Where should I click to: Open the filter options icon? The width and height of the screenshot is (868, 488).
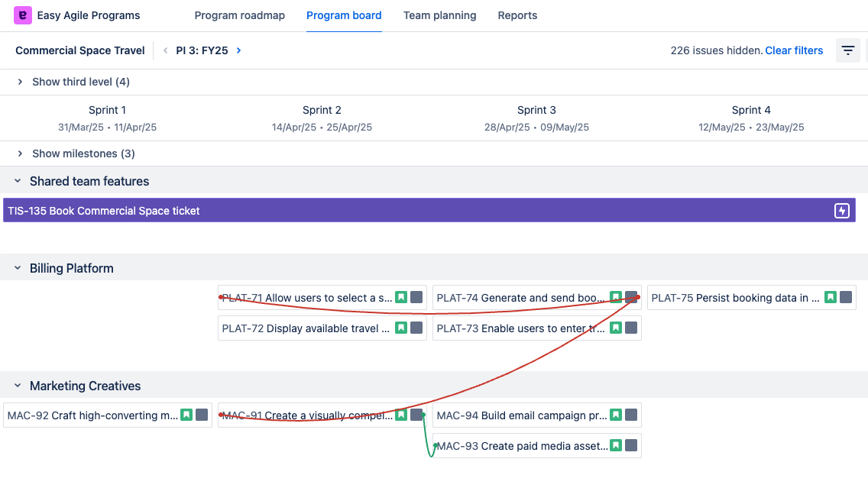pos(847,50)
